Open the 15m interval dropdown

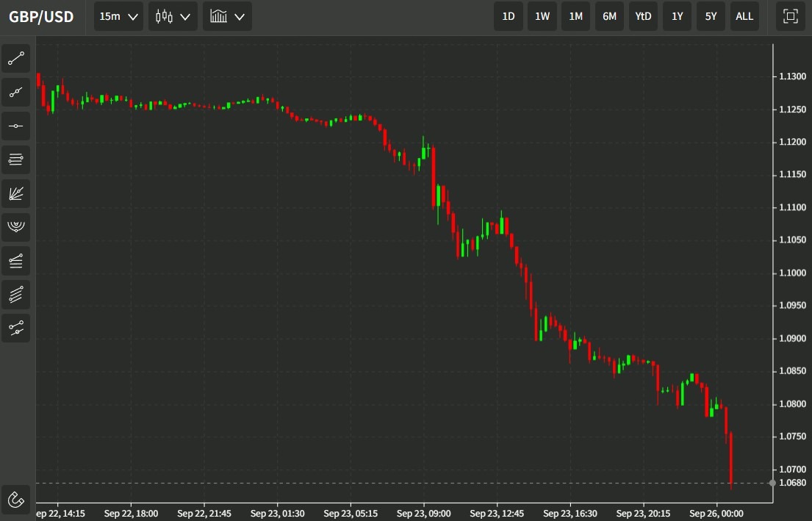pyautogui.click(x=118, y=17)
